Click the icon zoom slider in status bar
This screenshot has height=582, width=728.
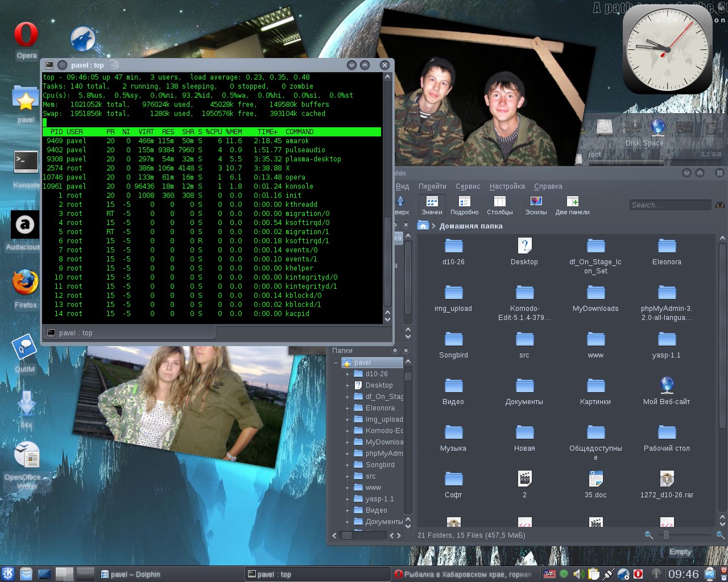pos(666,535)
